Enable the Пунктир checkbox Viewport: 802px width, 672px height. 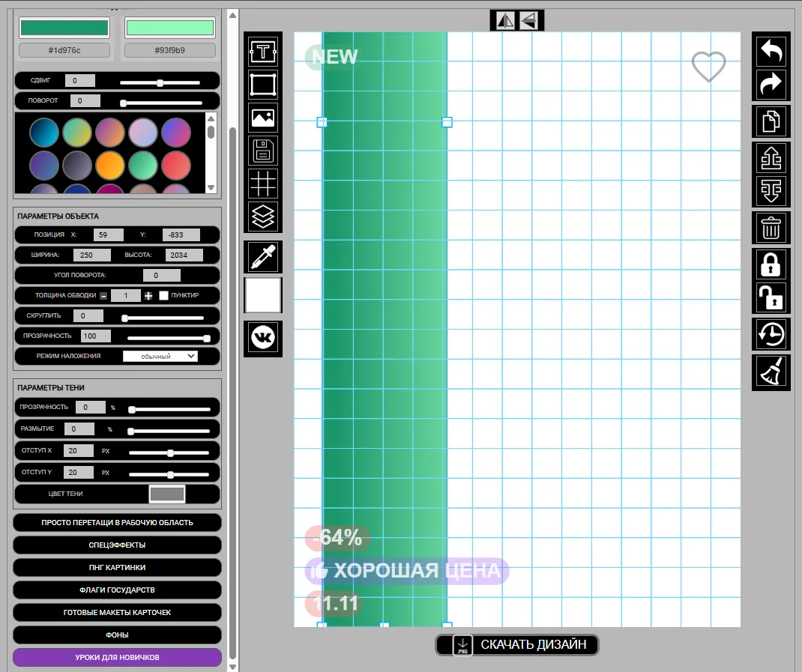point(163,296)
